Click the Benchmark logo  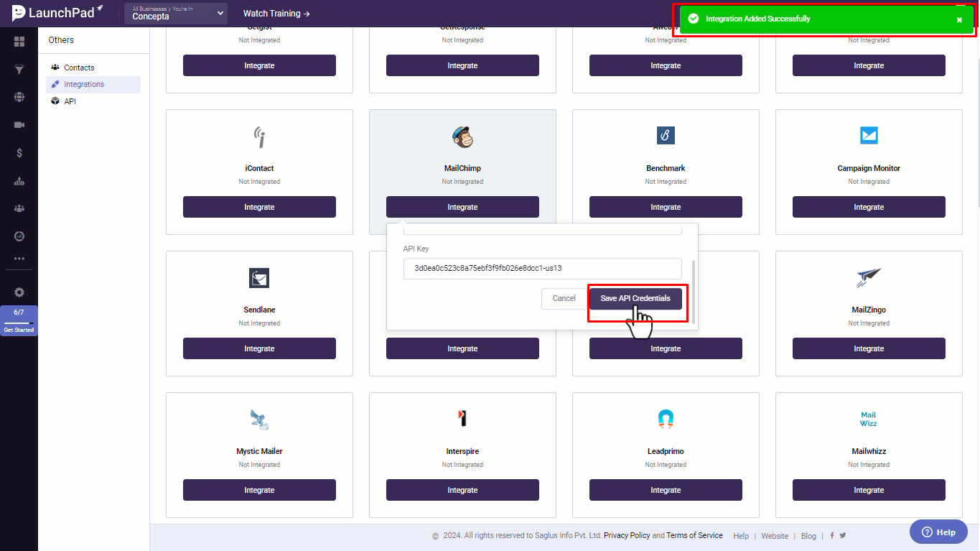[x=666, y=135]
